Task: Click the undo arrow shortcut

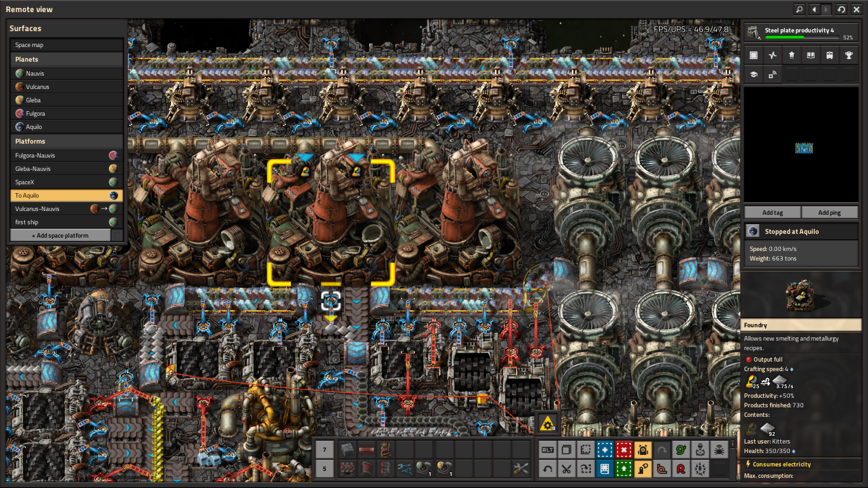Action: click(x=548, y=470)
